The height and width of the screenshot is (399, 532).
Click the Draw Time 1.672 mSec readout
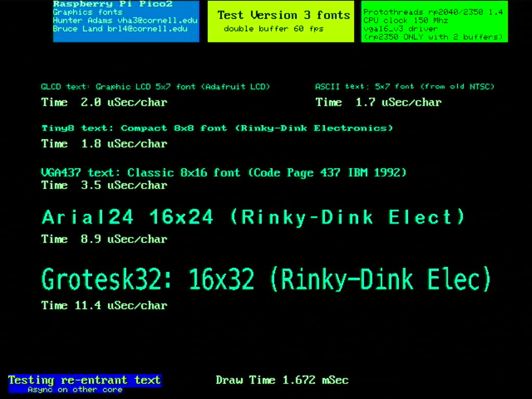pos(282,380)
